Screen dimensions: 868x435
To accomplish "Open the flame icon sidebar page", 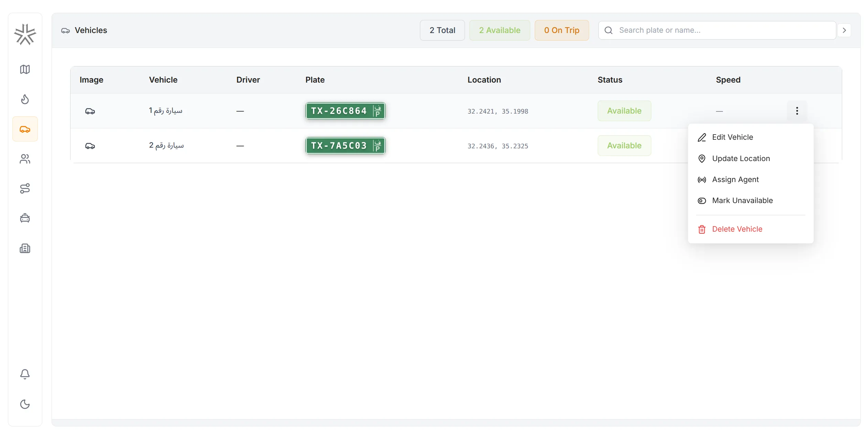I will tap(25, 99).
